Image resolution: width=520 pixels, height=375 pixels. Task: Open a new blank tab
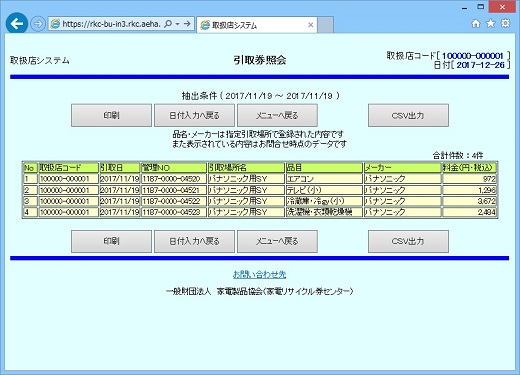tap(325, 25)
